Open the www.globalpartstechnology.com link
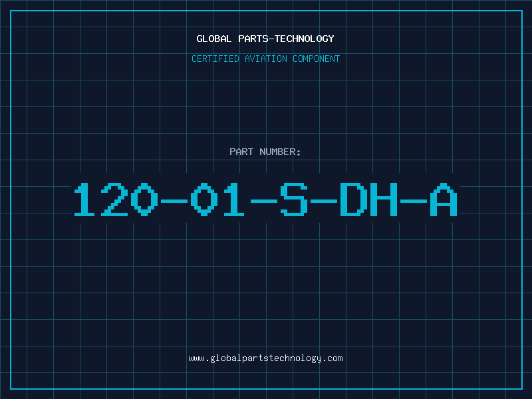Image resolution: width=532 pixels, height=399 pixels. pos(265,358)
